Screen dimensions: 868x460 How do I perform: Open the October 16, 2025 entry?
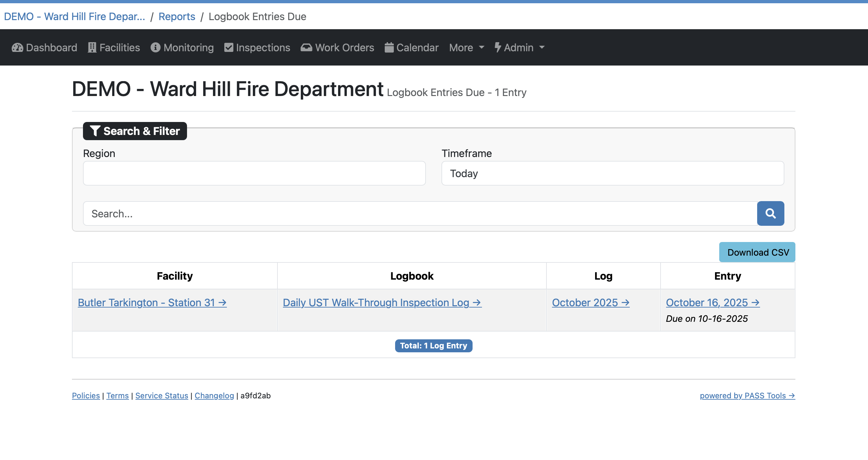pyautogui.click(x=712, y=303)
